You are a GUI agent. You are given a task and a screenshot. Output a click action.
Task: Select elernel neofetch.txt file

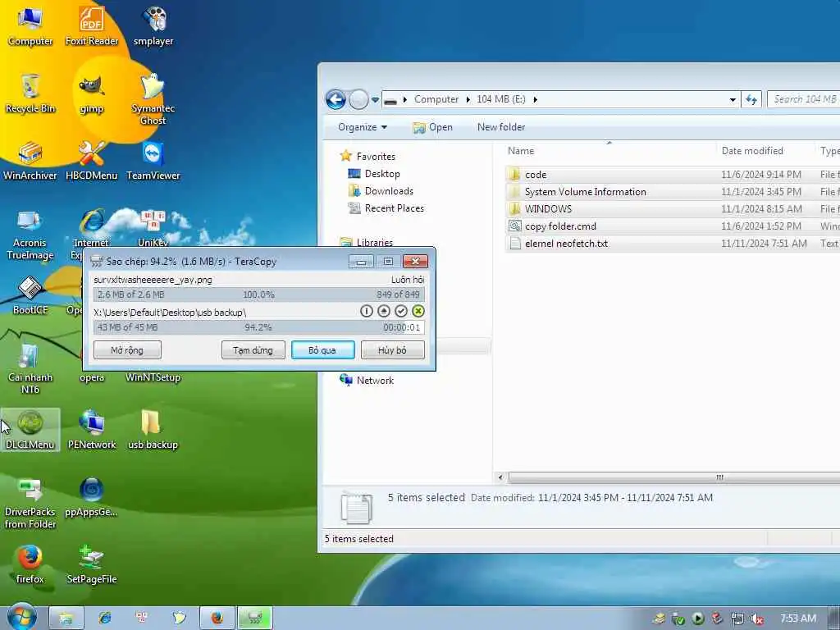[673, 243]
